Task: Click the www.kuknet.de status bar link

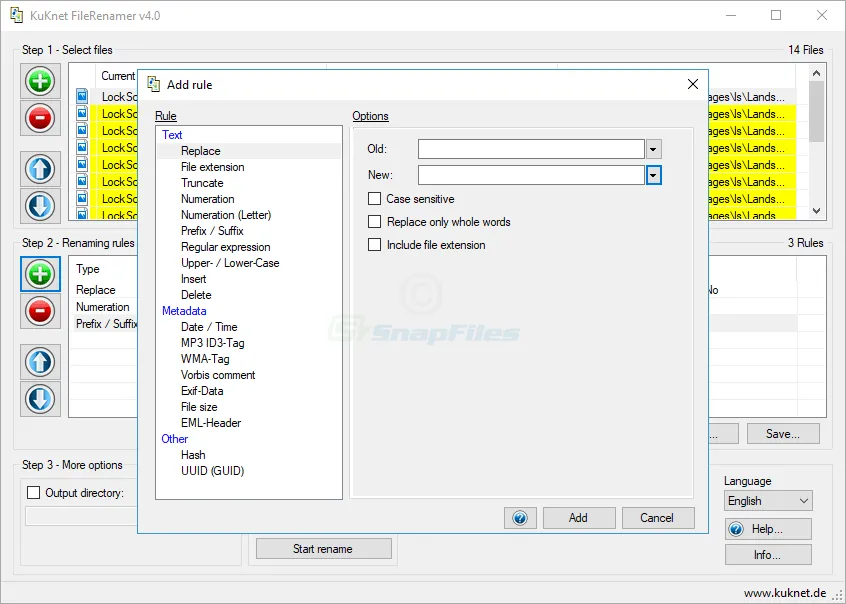Action: tap(785, 593)
